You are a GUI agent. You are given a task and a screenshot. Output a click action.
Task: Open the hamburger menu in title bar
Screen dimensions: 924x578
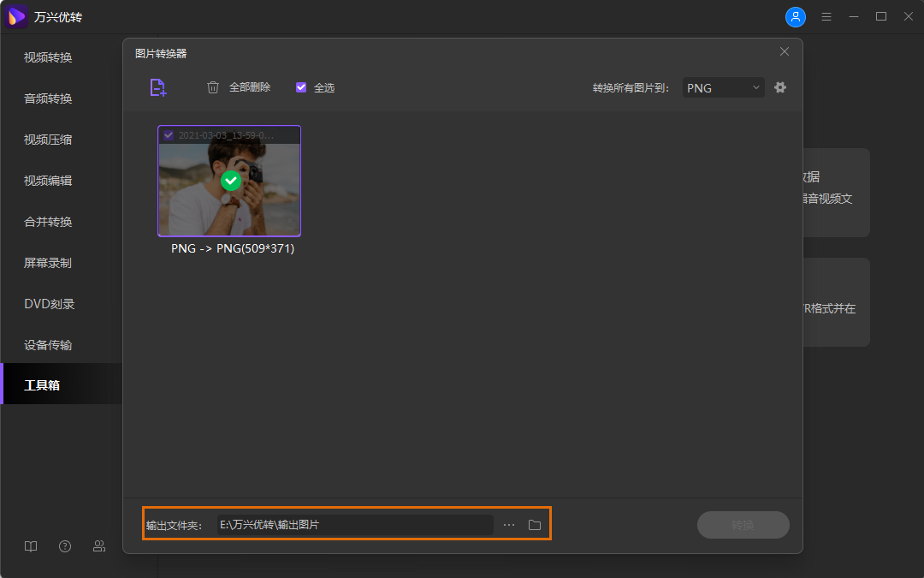pyautogui.click(x=826, y=17)
